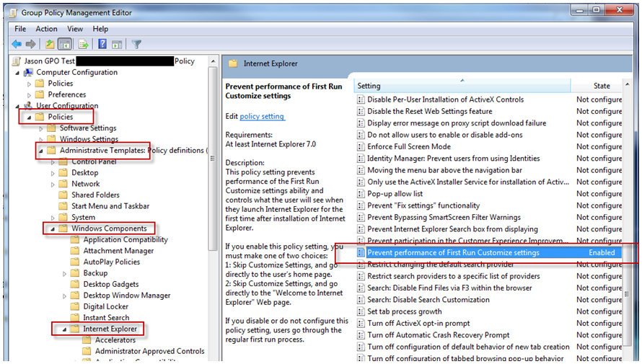This screenshot has height=364, width=642.
Task: Open the policy setting edit link
Action: click(262, 116)
